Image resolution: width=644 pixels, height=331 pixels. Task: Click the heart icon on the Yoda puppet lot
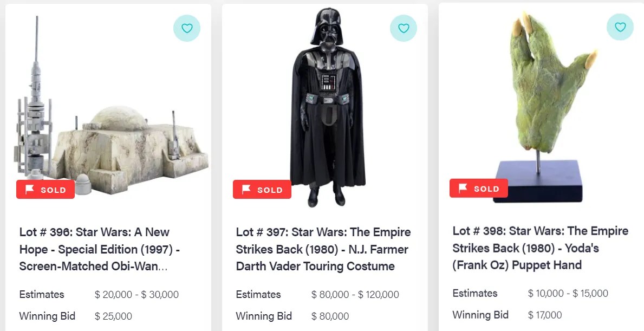coord(620,26)
